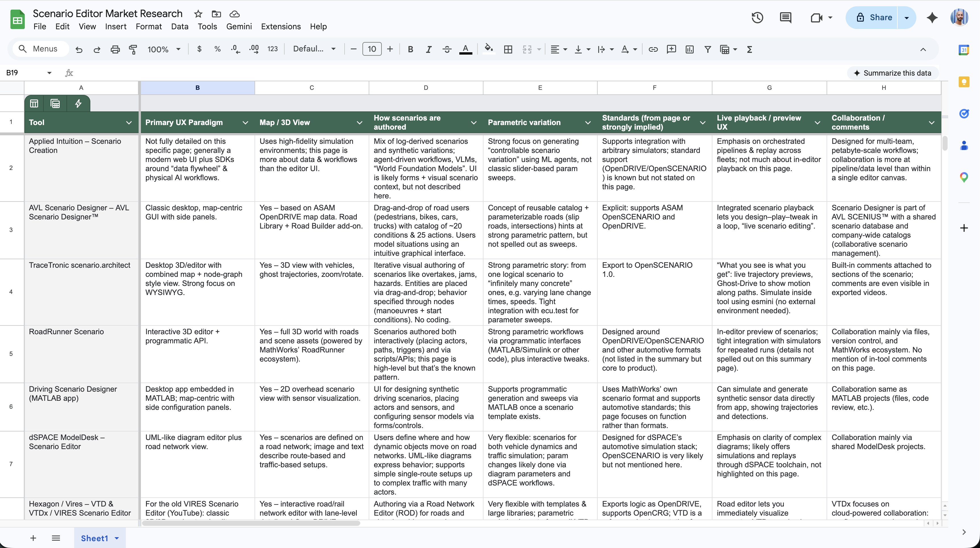Insert a link
The height and width of the screenshot is (548, 980).
click(x=653, y=49)
